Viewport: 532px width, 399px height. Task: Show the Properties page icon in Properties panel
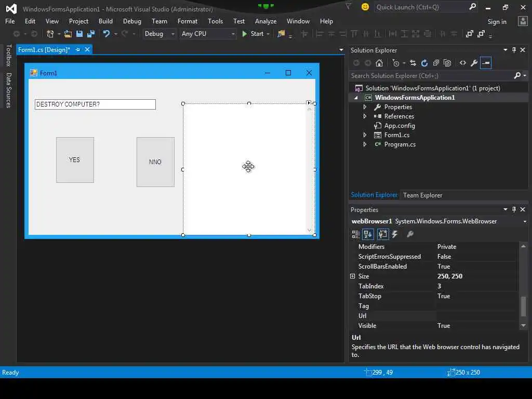coord(383,234)
